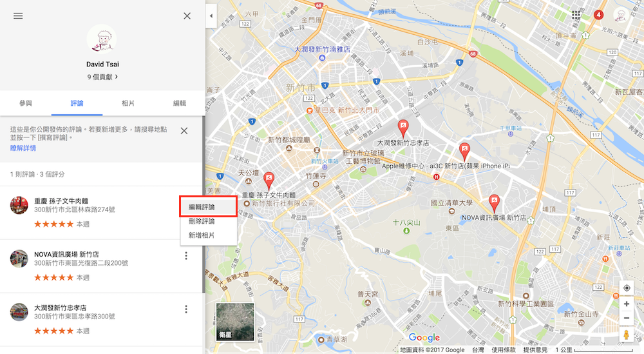Open the Google account avatar

621,15
